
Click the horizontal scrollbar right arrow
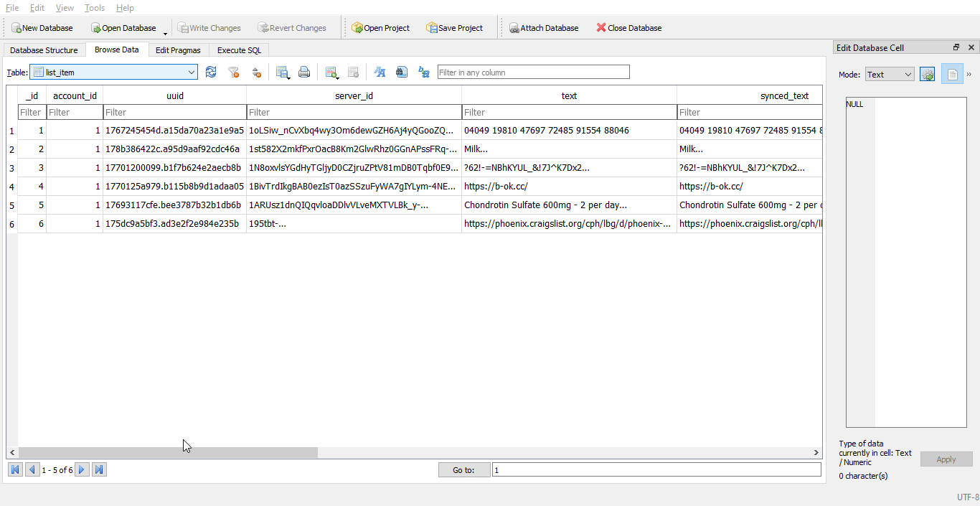point(816,453)
